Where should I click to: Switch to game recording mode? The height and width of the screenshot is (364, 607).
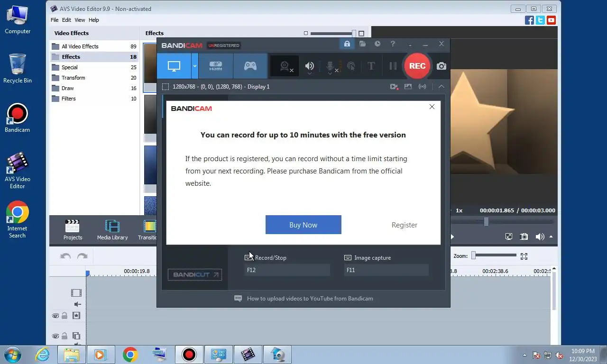(250, 66)
